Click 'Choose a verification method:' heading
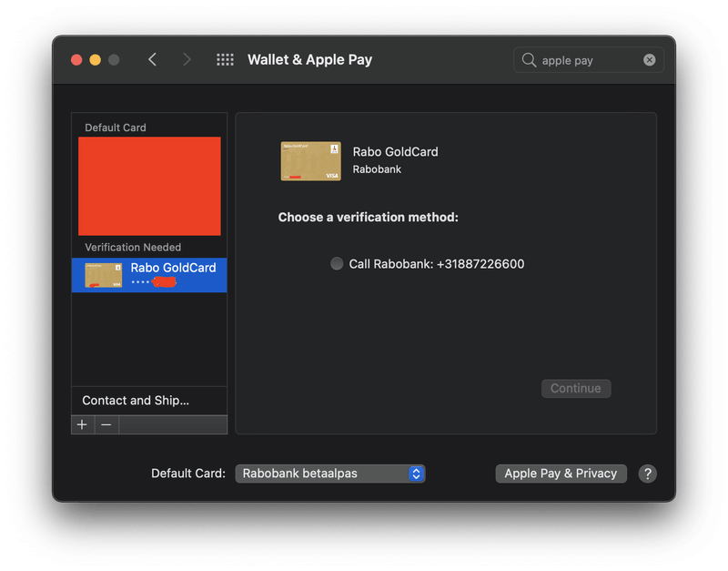Image resolution: width=728 pixels, height=571 pixels. click(x=369, y=217)
